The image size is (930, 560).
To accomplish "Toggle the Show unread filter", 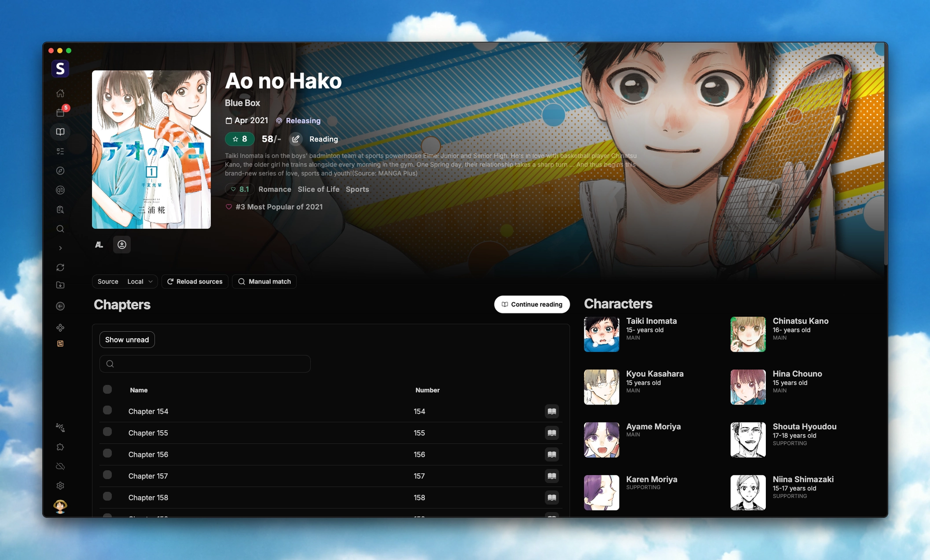I will (x=127, y=340).
